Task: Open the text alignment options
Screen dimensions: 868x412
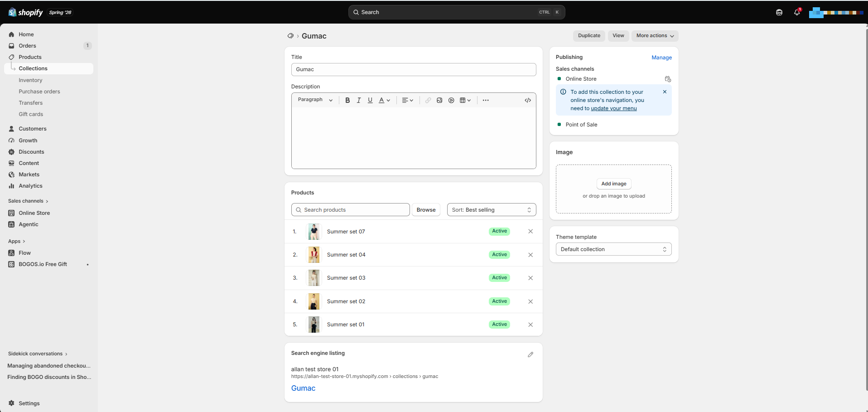Action: 408,100
